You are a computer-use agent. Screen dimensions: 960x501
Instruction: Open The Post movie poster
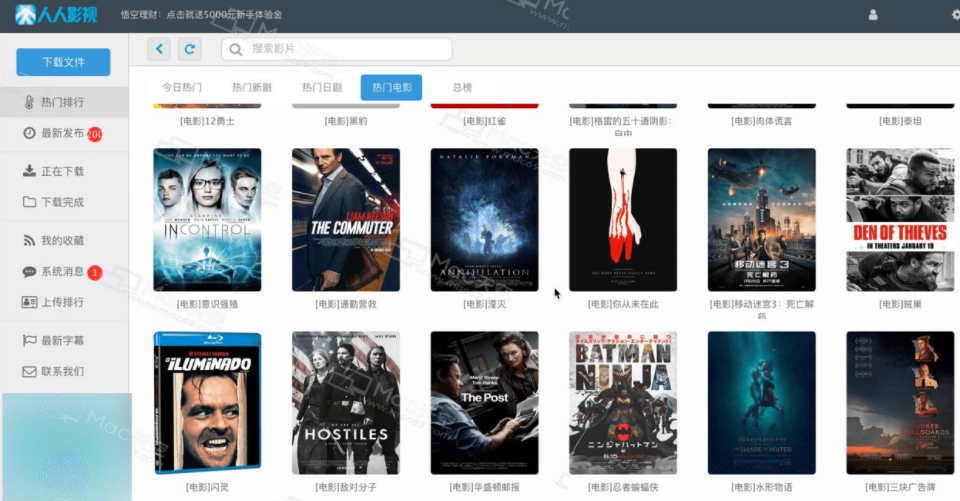[x=484, y=403]
